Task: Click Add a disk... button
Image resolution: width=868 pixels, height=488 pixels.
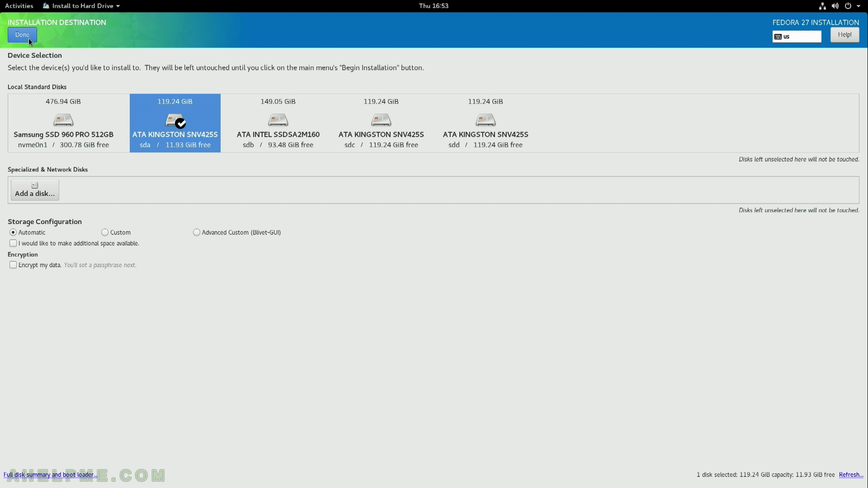Action: 35,190
